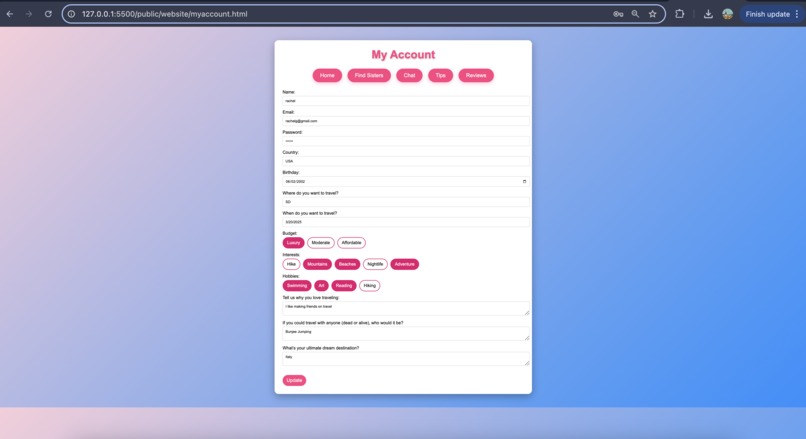Image resolution: width=806 pixels, height=439 pixels.
Task: Click the 'When do you want to travel' field
Action: [x=406, y=222]
